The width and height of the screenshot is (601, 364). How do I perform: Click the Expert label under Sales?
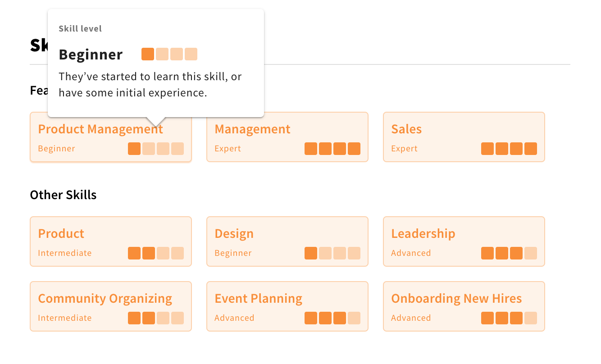(x=404, y=148)
